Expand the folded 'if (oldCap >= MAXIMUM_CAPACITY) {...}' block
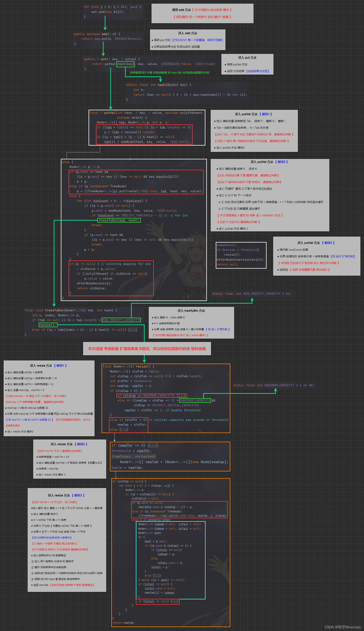Viewport: 364px width, 631px height. click(x=181, y=395)
